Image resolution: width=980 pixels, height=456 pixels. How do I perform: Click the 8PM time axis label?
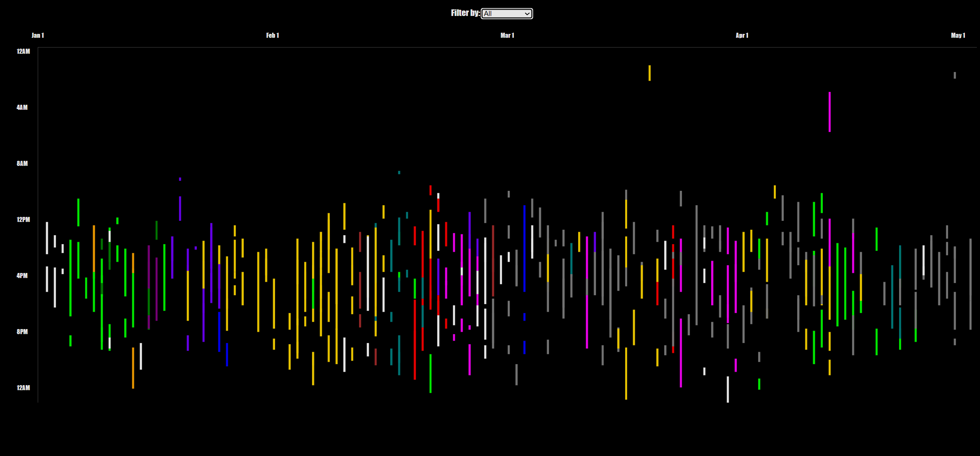click(22, 332)
